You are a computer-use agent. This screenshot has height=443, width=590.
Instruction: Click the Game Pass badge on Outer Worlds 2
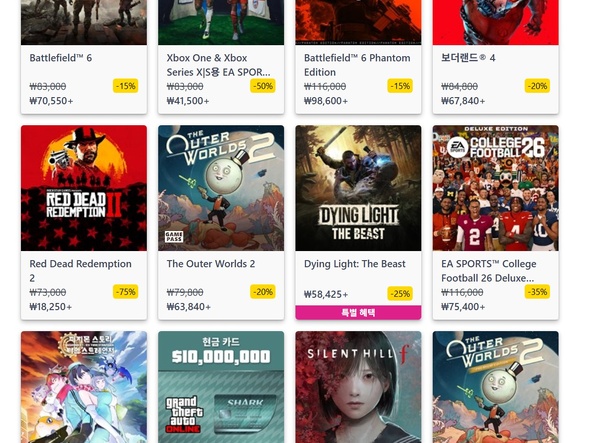174,236
